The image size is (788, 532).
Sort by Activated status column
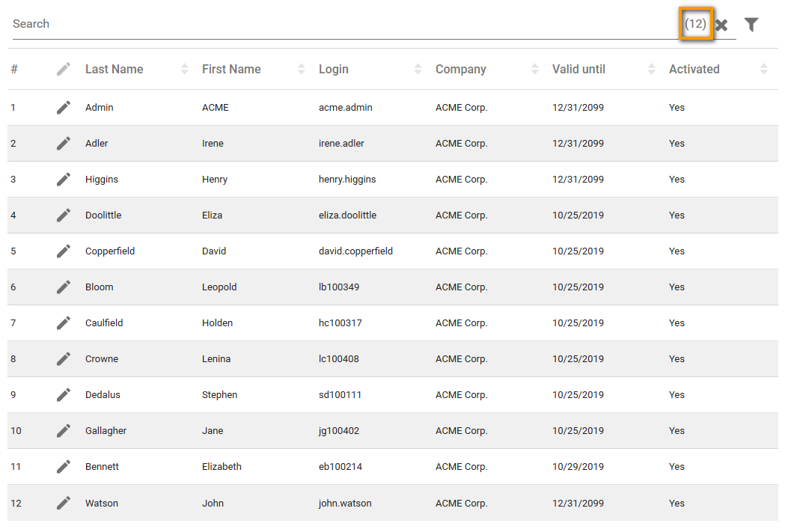tap(763, 70)
